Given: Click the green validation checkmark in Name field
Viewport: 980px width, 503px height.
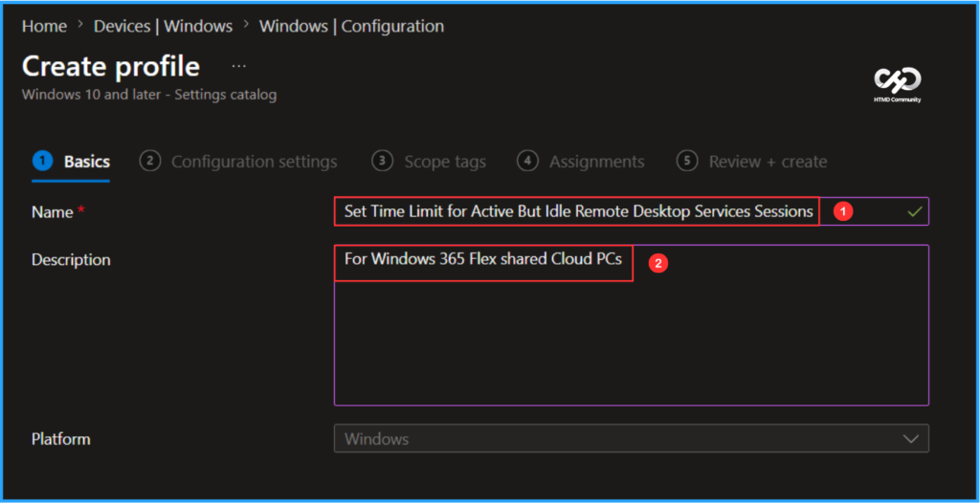Looking at the screenshot, I should [914, 212].
